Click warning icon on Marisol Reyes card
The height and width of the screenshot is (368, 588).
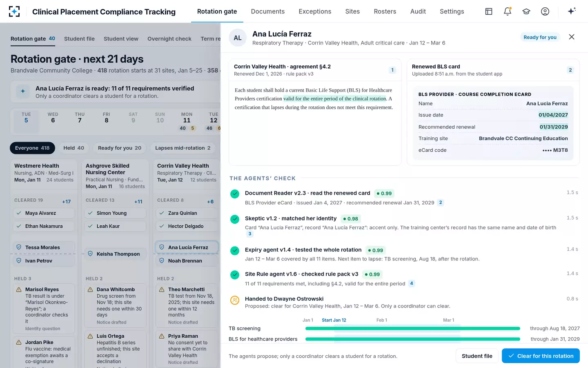point(19,289)
